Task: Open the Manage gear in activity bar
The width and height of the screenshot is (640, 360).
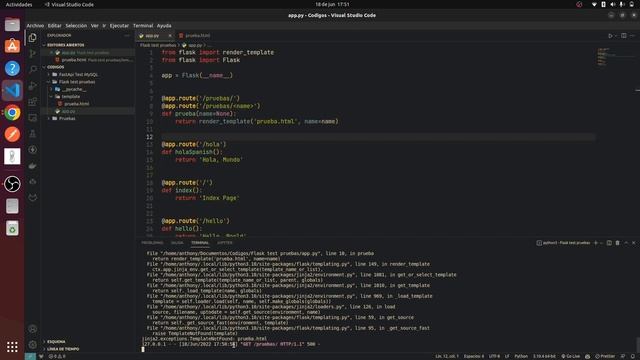Action: tap(33, 344)
